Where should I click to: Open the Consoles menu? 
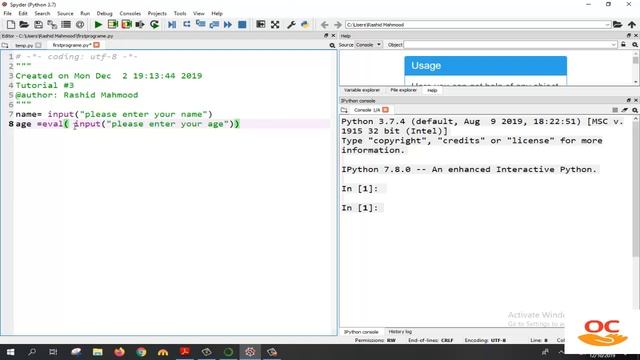click(130, 13)
